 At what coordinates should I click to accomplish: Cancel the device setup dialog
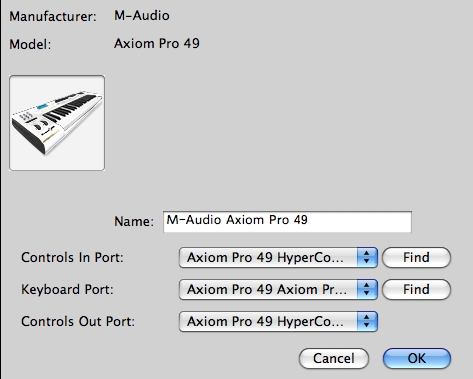click(334, 358)
